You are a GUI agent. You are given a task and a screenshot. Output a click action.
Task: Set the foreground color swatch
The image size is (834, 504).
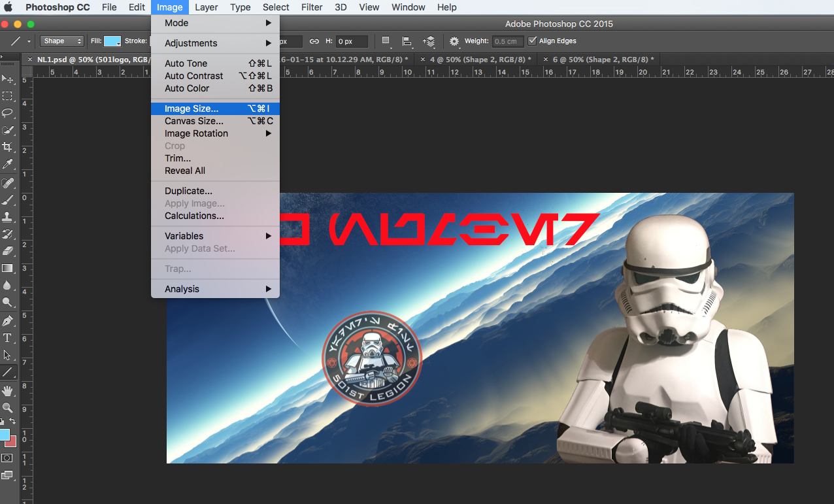pyautogui.click(x=4, y=435)
